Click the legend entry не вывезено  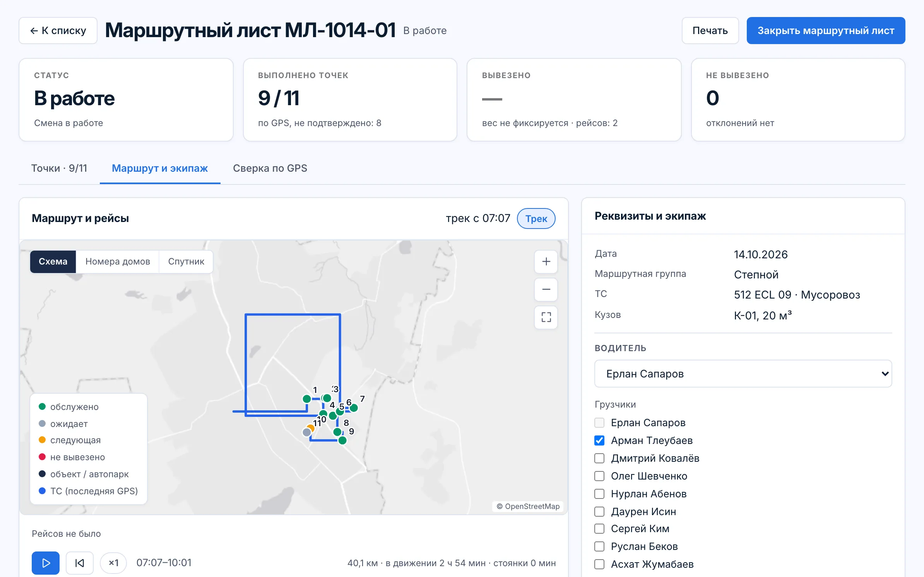(x=72, y=457)
